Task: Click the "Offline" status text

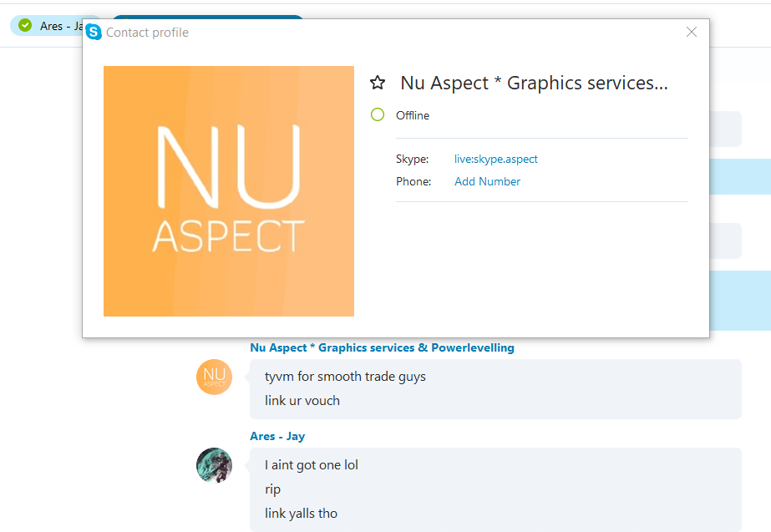Action: tap(413, 115)
